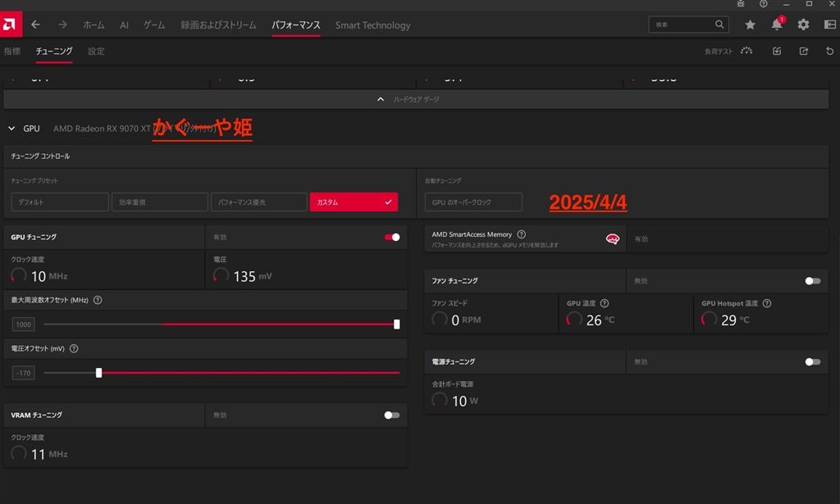Click the 26 °C GPU temperature value

(600, 320)
